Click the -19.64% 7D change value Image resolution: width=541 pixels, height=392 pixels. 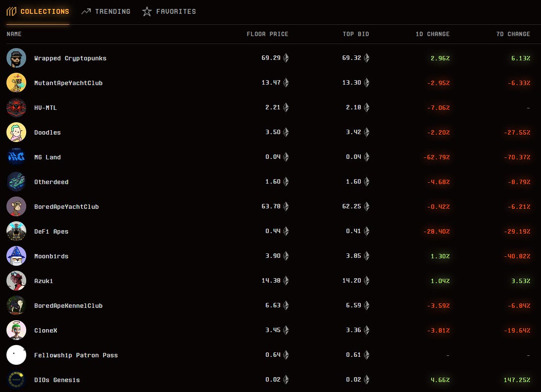(517, 331)
